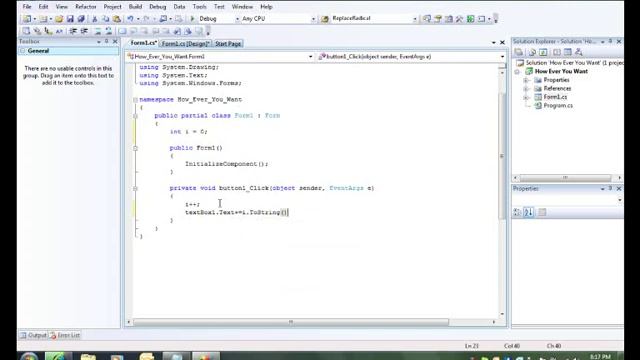Viewport: 640px width, 360px height.
Task: Toggle Show All Files in Solution Explorer
Action: coord(532,52)
